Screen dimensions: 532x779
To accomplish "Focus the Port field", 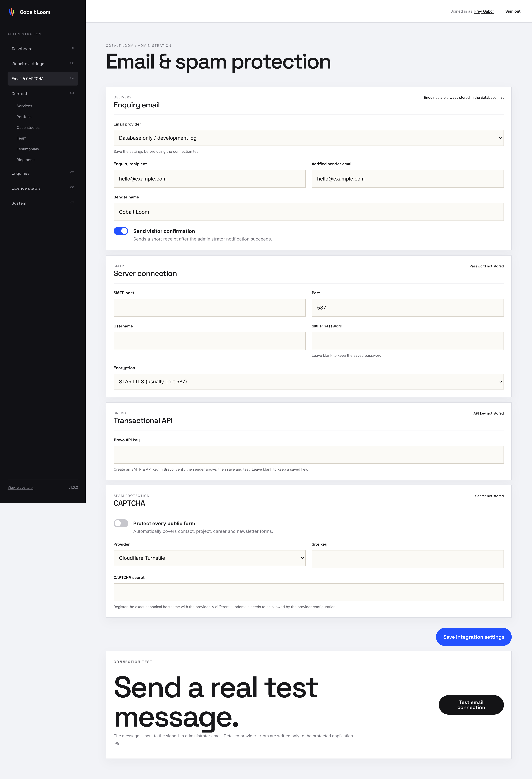I will pyautogui.click(x=407, y=308).
